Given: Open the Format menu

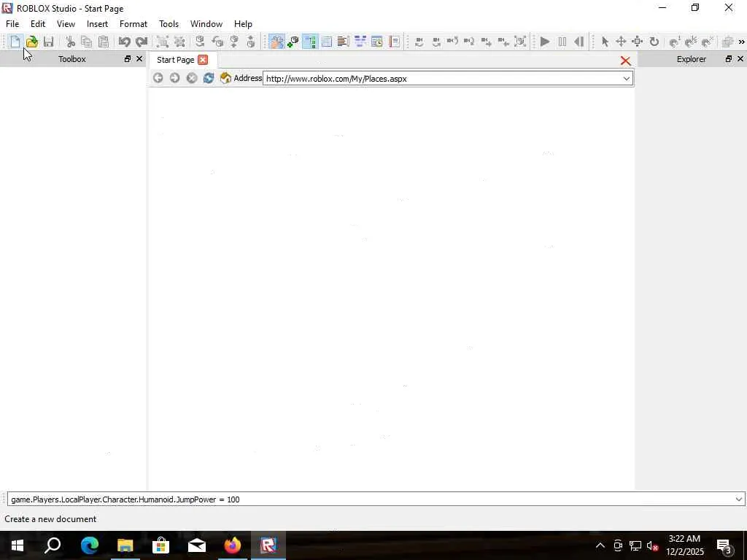Looking at the screenshot, I should (x=133, y=24).
